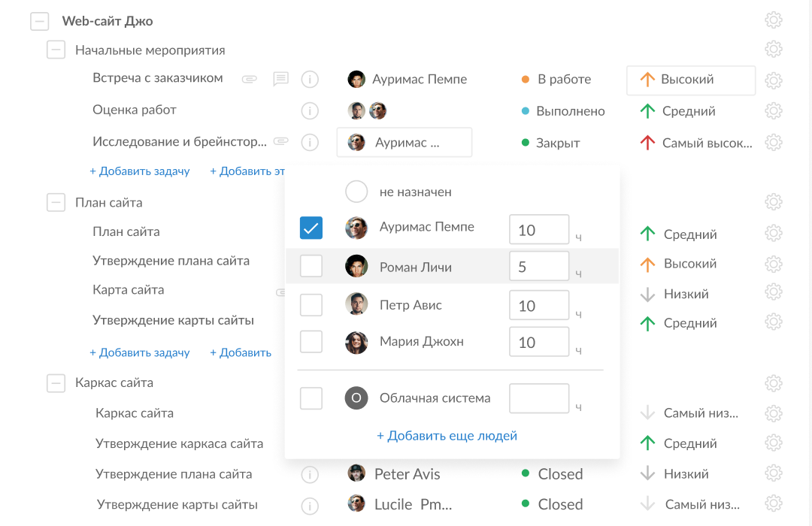Viewport: 812px width, 526px height.
Task: Click Добавить задачу under Начальные мероприятия
Action: coord(140,171)
